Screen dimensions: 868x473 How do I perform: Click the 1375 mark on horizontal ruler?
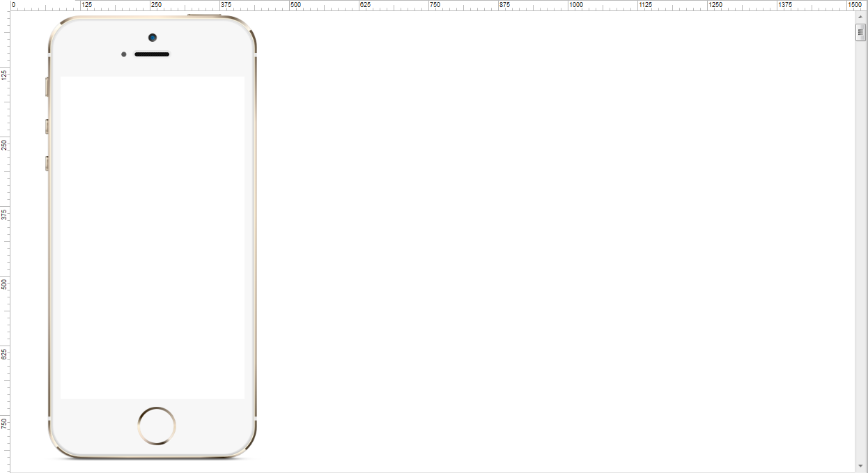[786, 5]
